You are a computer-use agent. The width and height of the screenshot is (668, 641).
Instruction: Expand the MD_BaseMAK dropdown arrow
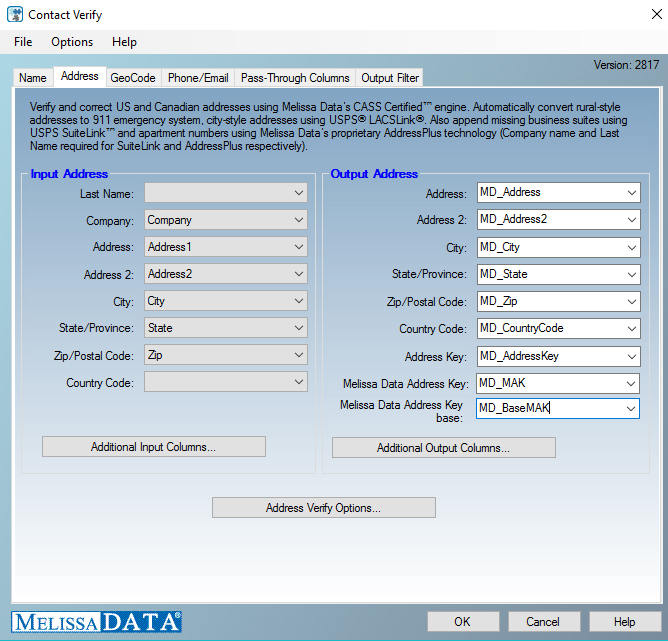[x=631, y=408]
